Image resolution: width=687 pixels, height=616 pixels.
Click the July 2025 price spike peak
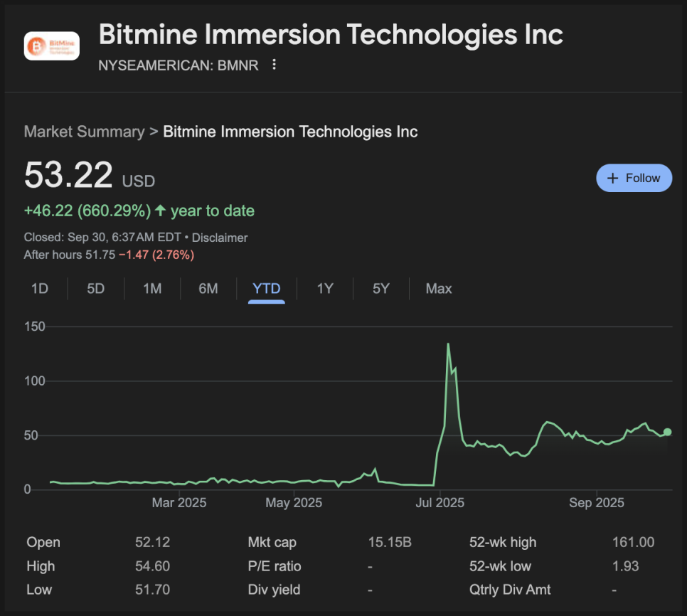click(x=448, y=344)
